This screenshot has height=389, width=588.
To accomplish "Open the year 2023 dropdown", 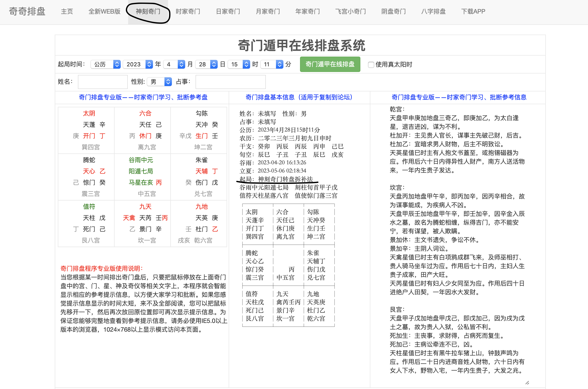I will point(138,64).
